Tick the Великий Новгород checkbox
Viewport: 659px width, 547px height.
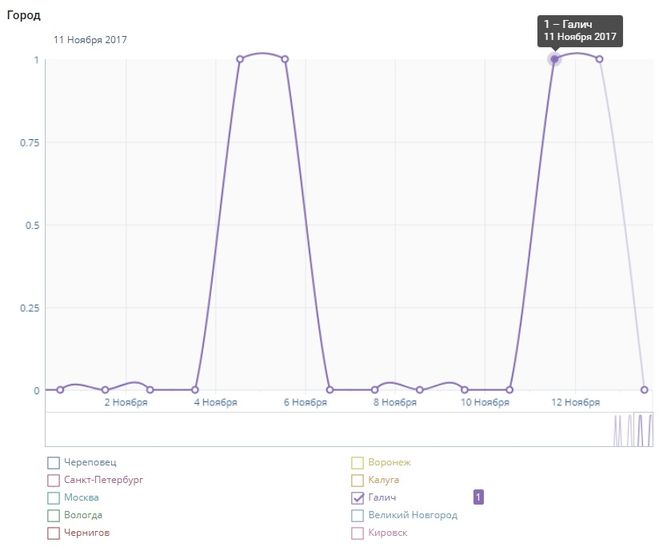tap(357, 515)
